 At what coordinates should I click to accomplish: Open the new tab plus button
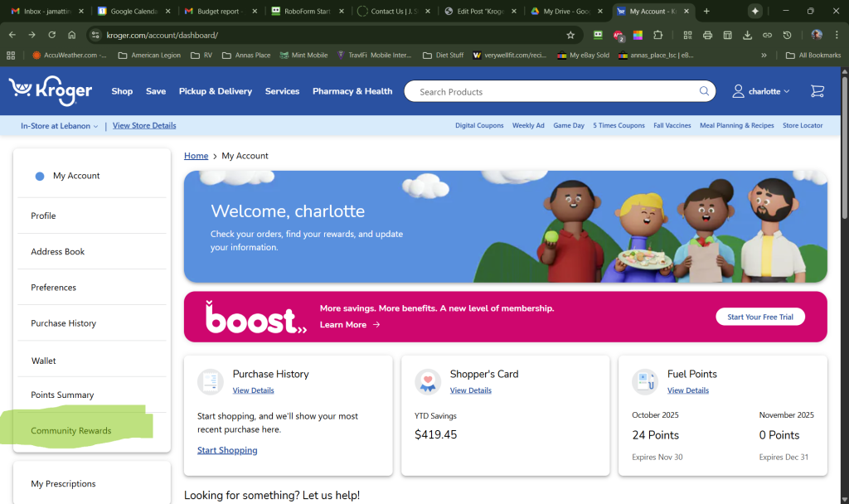[706, 12]
